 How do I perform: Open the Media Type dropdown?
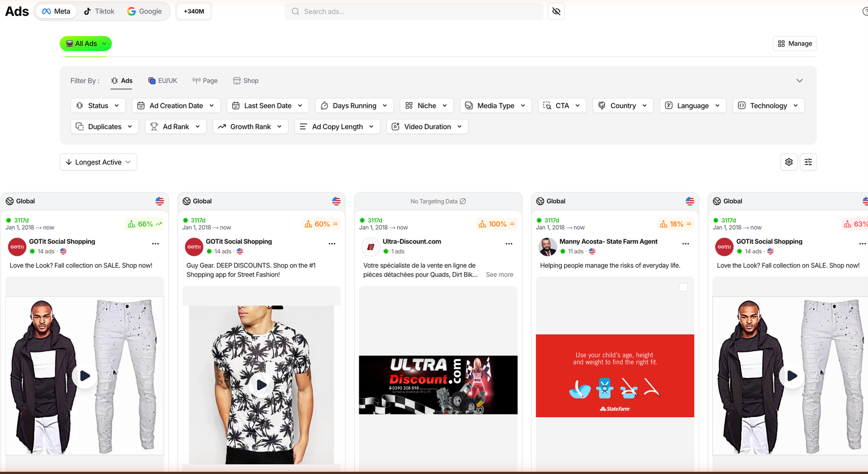(x=496, y=105)
